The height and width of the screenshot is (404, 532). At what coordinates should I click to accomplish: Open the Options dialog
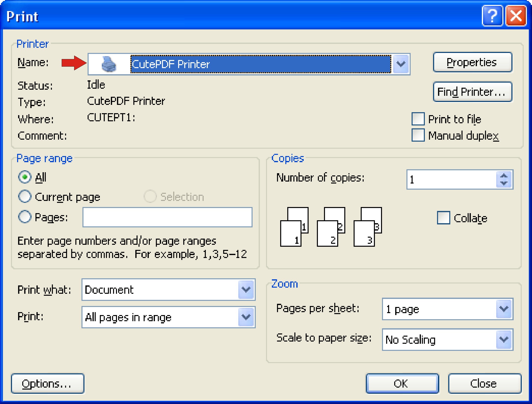click(x=47, y=383)
